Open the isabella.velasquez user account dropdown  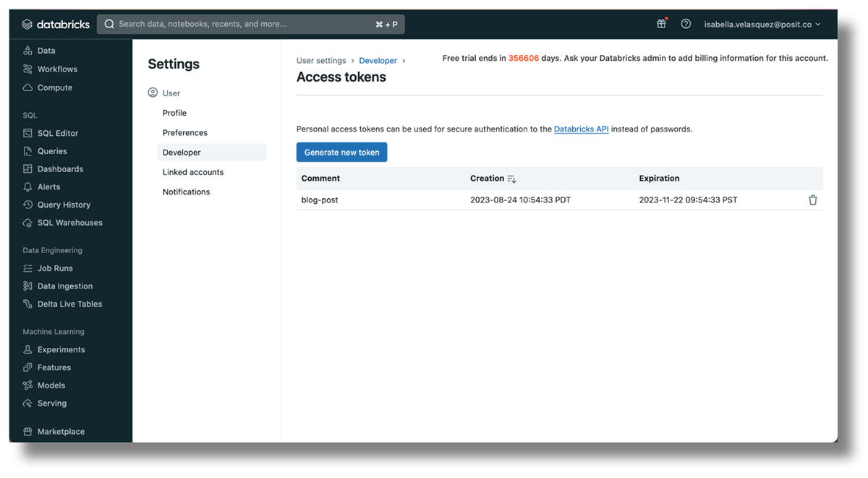click(x=762, y=24)
